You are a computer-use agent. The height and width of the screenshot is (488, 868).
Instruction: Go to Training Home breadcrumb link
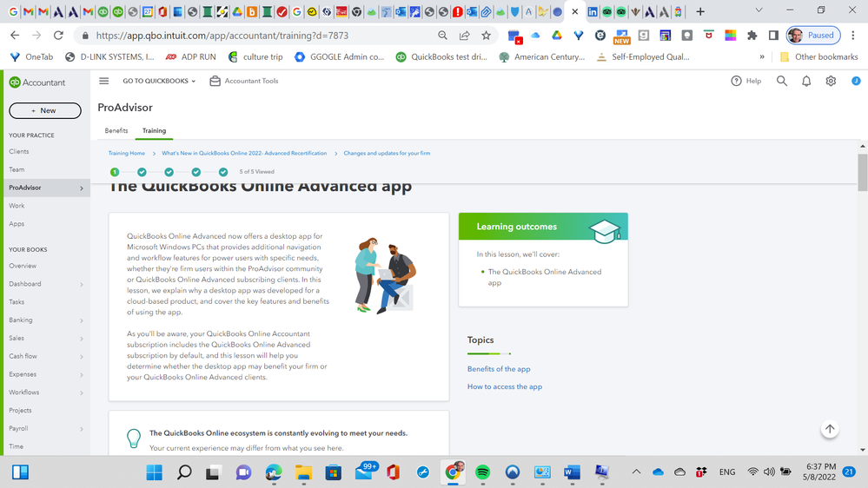point(127,154)
